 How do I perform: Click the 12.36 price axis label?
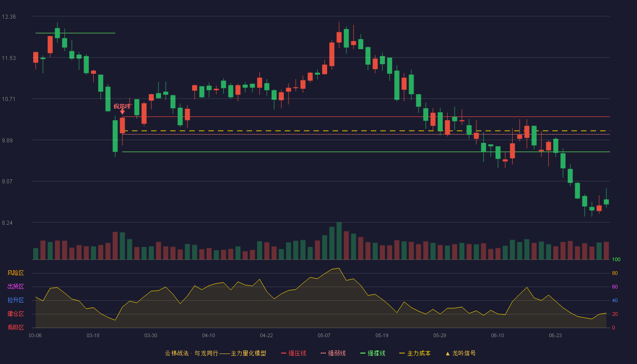click(9, 17)
